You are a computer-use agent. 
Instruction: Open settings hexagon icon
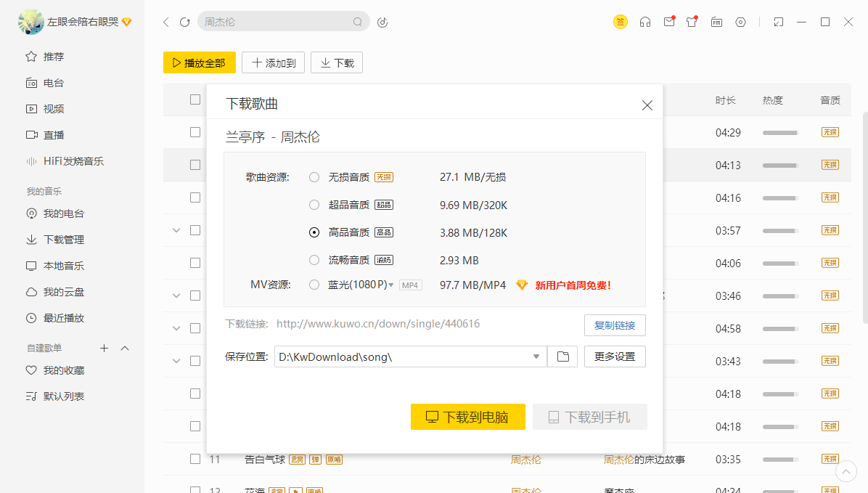pos(741,23)
